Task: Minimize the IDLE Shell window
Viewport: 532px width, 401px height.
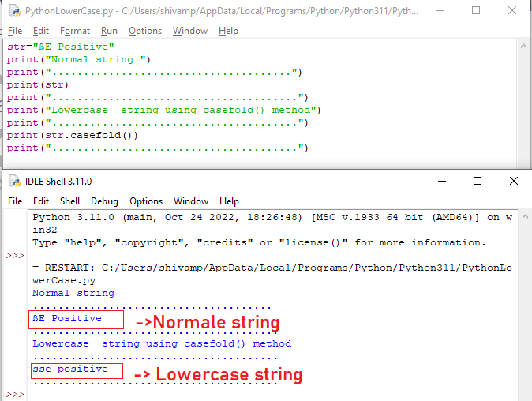Action: (442, 181)
